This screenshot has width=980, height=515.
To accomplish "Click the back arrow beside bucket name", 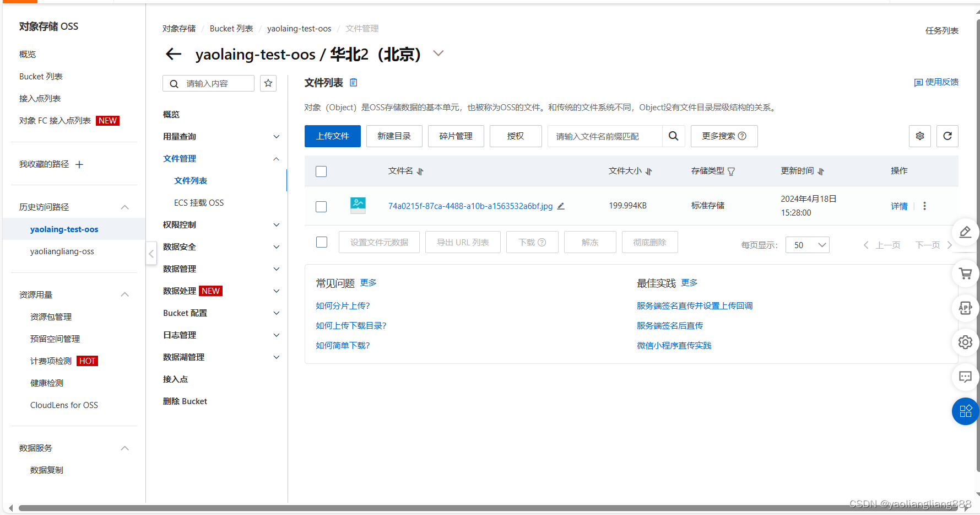I will click(x=174, y=54).
